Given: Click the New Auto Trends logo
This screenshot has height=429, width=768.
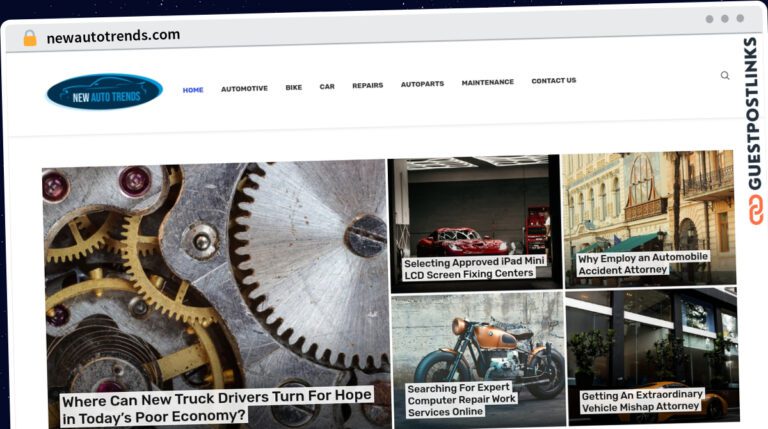Looking at the screenshot, I should tap(105, 92).
